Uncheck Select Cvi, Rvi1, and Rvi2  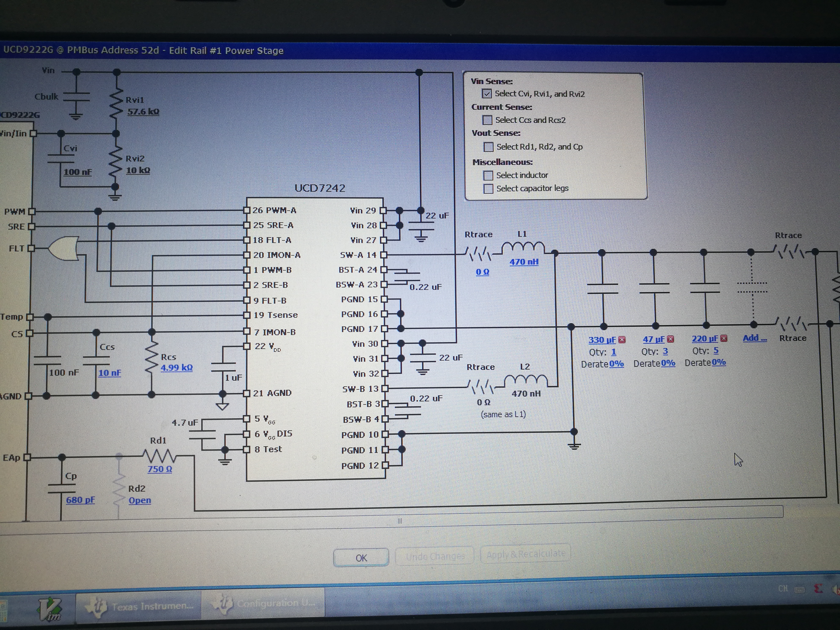487,93
